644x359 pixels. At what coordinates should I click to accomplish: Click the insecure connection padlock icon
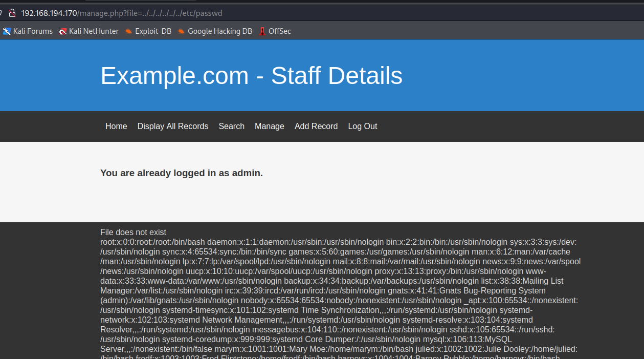[12, 13]
